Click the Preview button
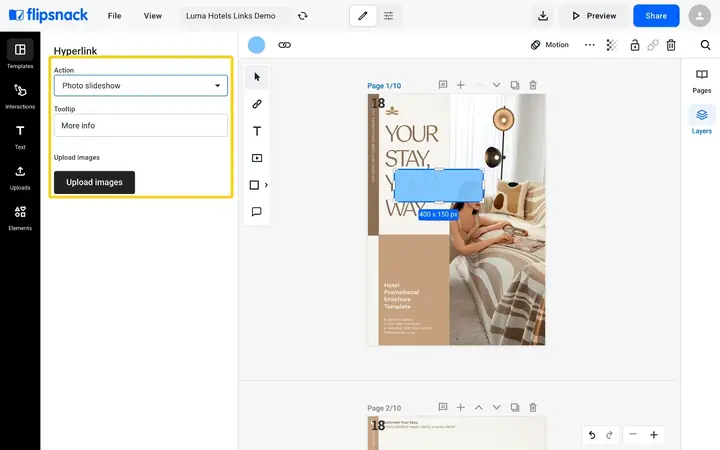This screenshot has width=720, height=450. tap(594, 16)
